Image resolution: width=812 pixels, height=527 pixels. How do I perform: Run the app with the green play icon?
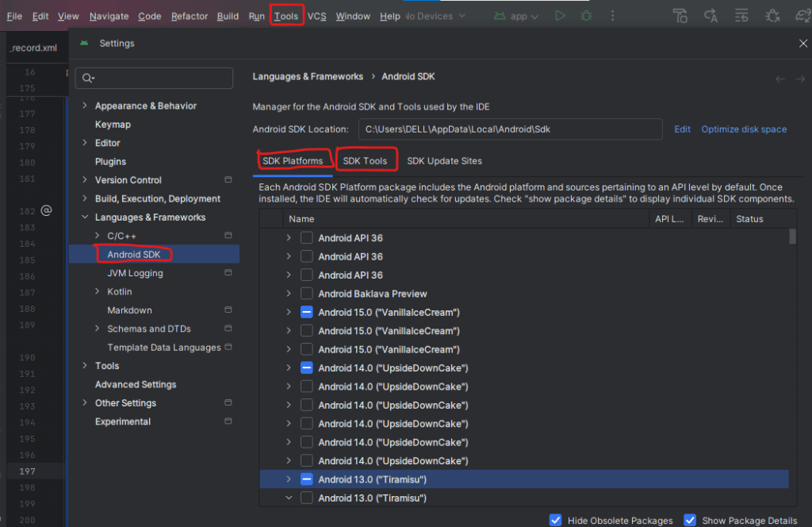(561, 15)
